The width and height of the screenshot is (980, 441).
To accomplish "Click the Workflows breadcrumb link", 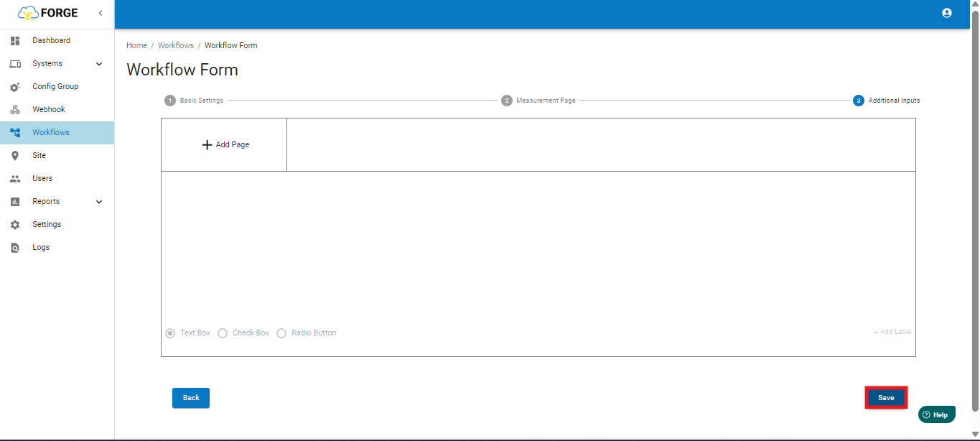I will (176, 45).
